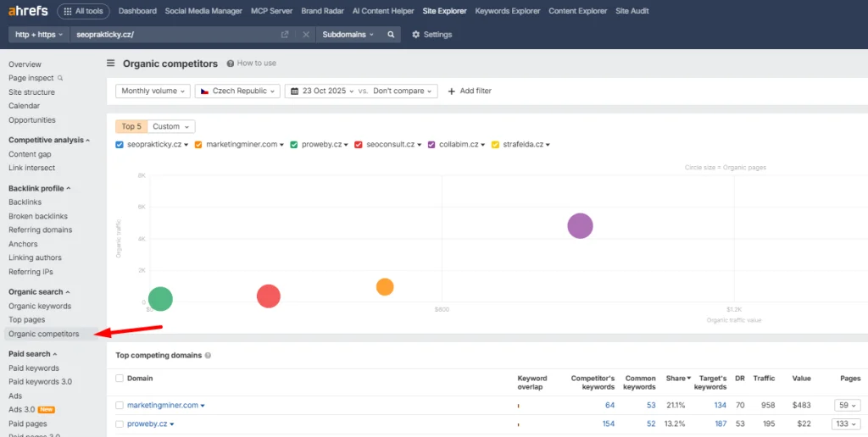Select the Top 5 button
This screenshot has width=868, height=437.
[x=131, y=127]
